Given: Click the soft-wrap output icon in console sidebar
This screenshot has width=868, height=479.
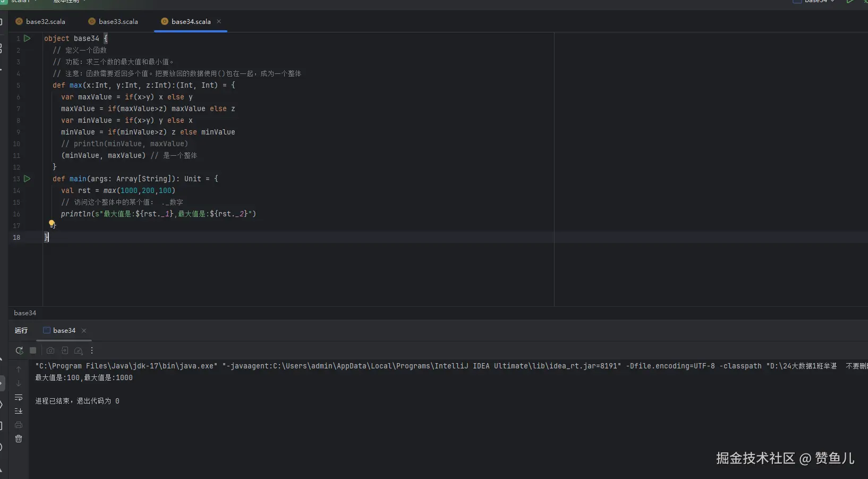Looking at the screenshot, I should click(19, 398).
